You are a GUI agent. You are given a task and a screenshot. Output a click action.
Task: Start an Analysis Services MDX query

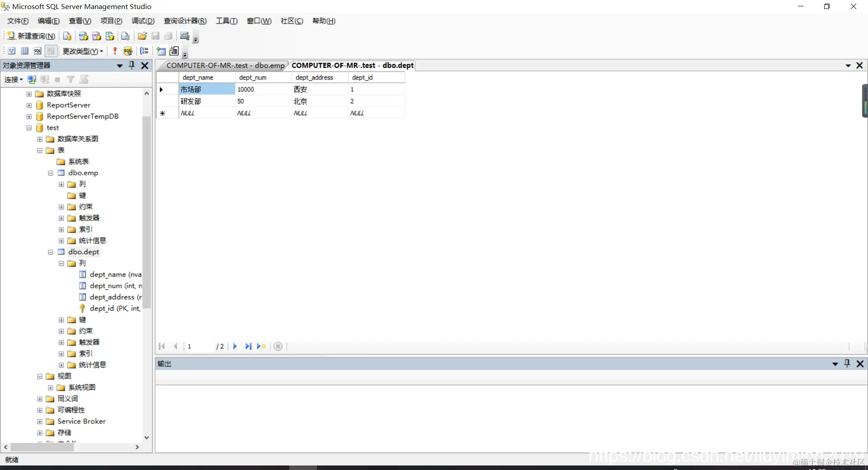(83, 36)
